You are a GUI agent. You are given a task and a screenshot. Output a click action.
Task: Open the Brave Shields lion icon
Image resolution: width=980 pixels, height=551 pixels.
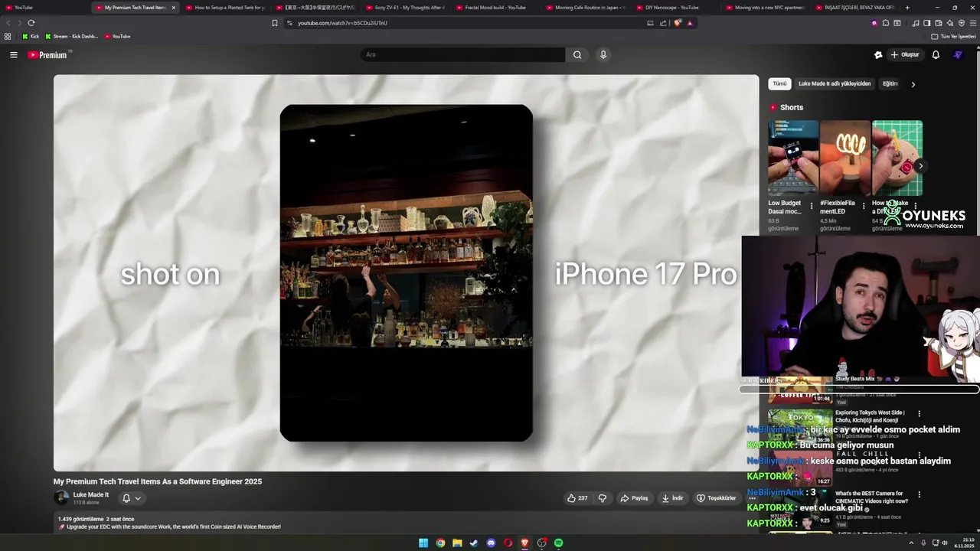pyautogui.click(x=678, y=23)
